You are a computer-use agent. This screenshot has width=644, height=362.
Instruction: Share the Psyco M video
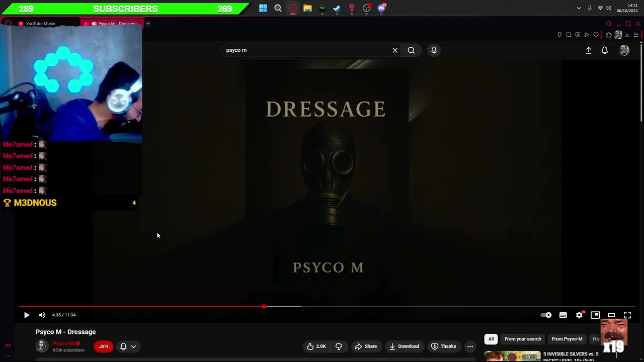coord(366,346)
